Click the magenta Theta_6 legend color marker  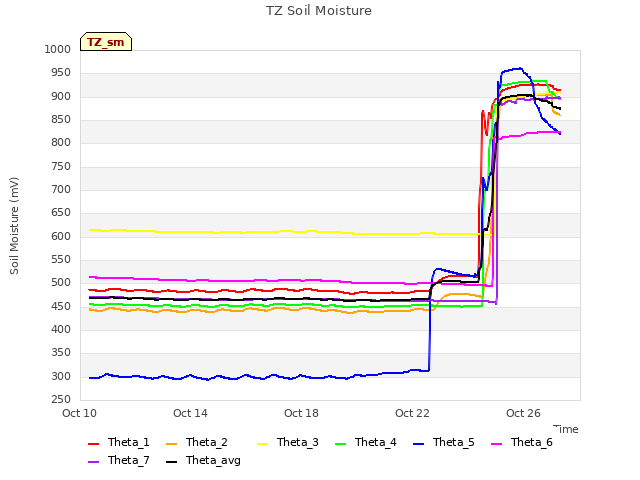click(496, 444)
